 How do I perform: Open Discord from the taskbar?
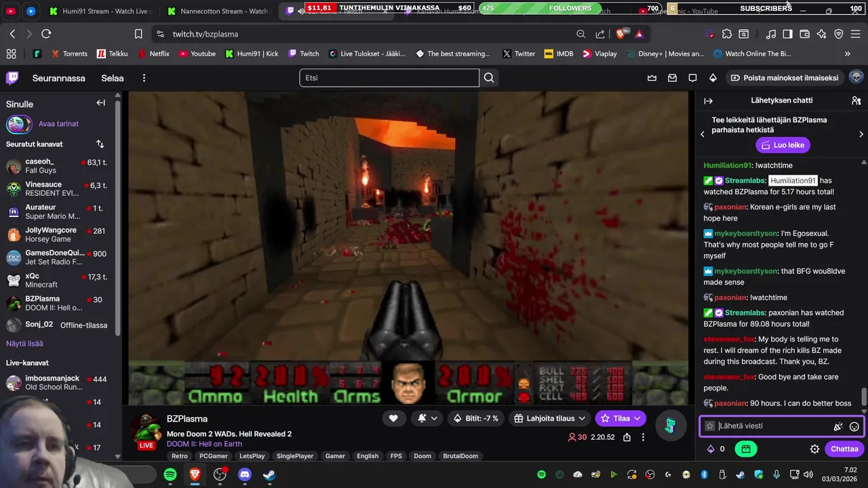[245, 474]
